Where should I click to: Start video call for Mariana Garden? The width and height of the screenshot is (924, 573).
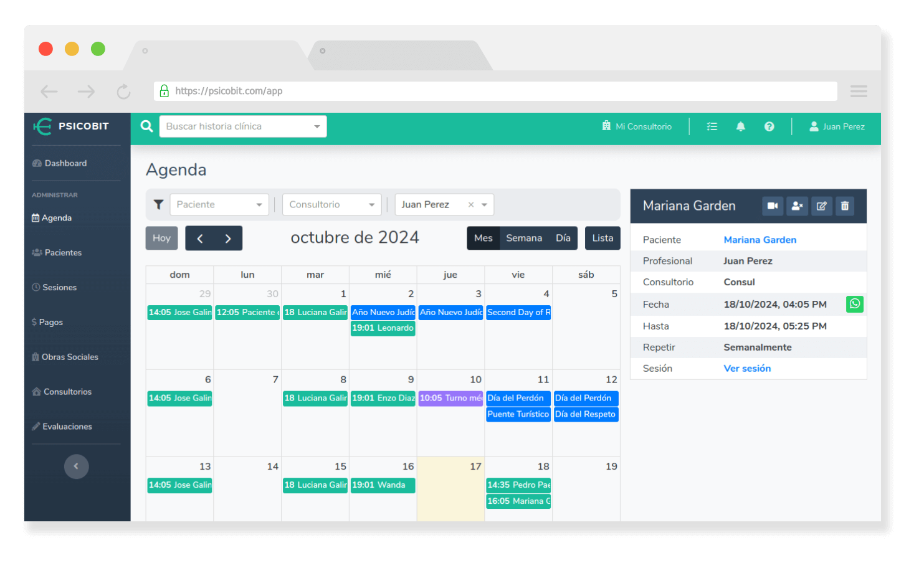(x=773, y=206)
